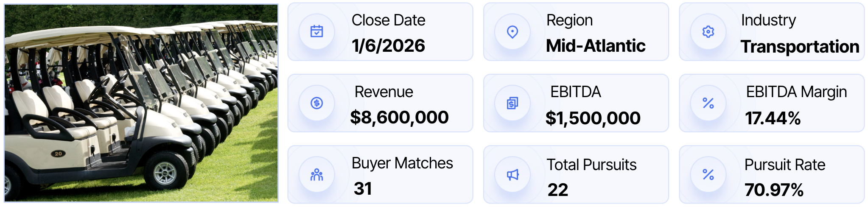Click the Buyer Matches label
The image size is (868, 207).
pyautogui.click(x=402, y=163)
